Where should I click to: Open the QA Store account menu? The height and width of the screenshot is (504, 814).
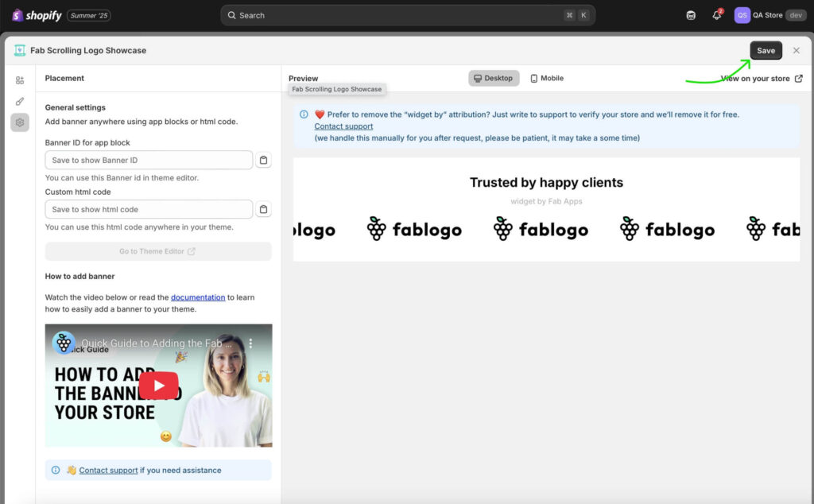[x=770, y=15]
